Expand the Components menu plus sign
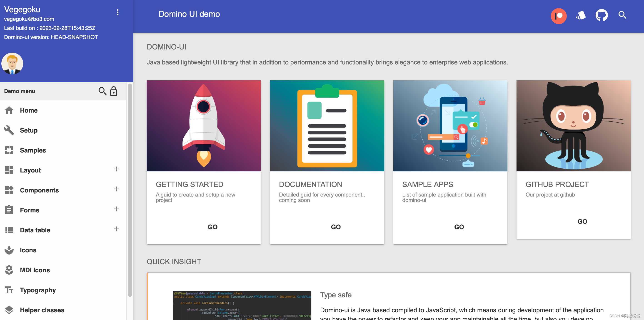 pyautogui.click(x=116, y=189)
